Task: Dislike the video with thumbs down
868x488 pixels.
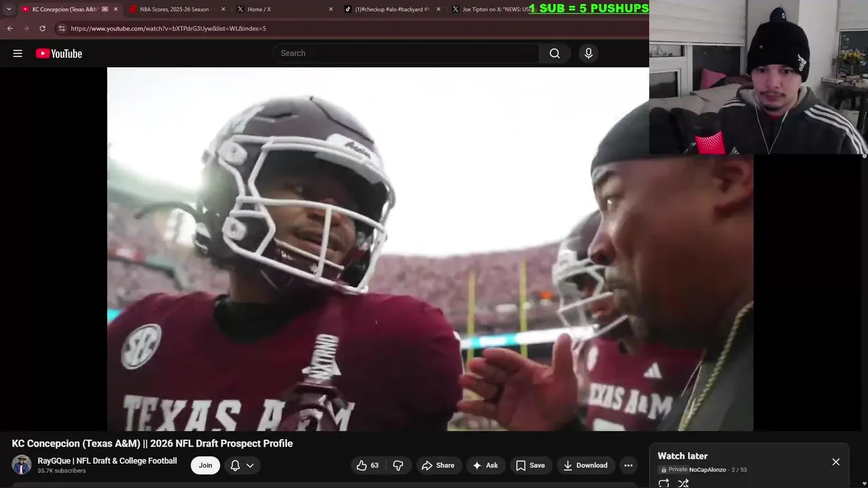Action: [398, 465]
